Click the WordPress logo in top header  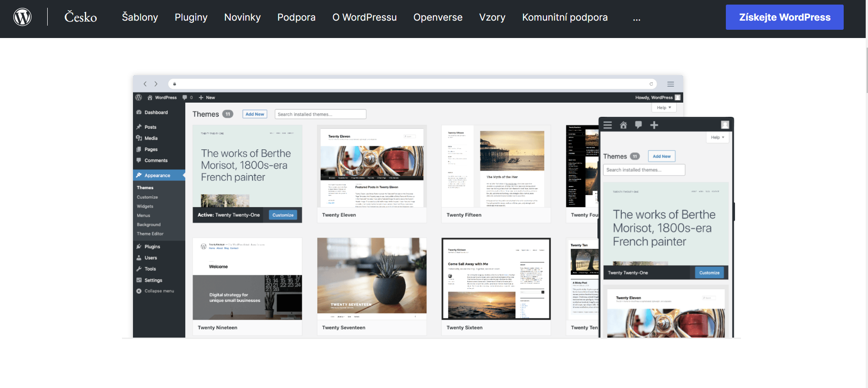(22, 17)
